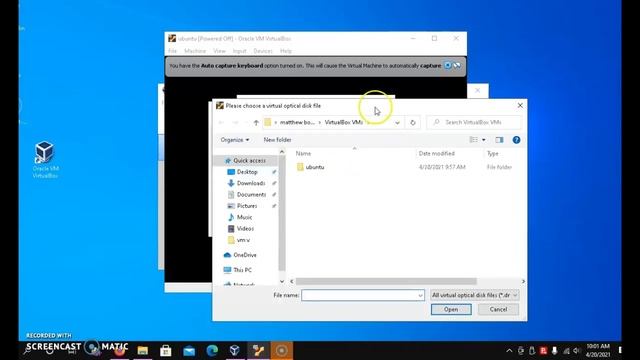Open the View menu in VirtualBox VM window
This screenshot has width=640, height=360.
pyautogui.click(x=219, y=51)
